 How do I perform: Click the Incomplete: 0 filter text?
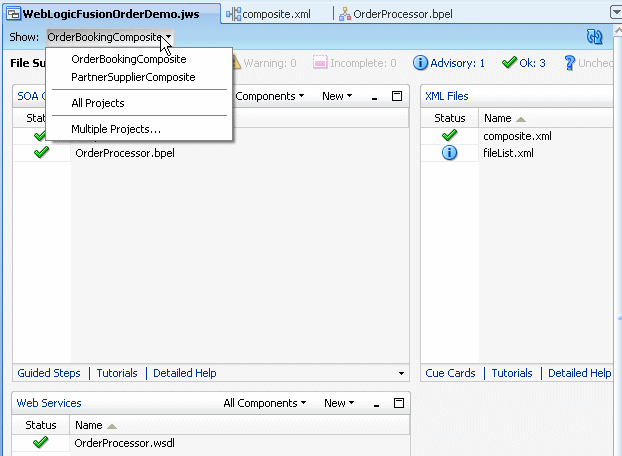click(x=363, y=63)
